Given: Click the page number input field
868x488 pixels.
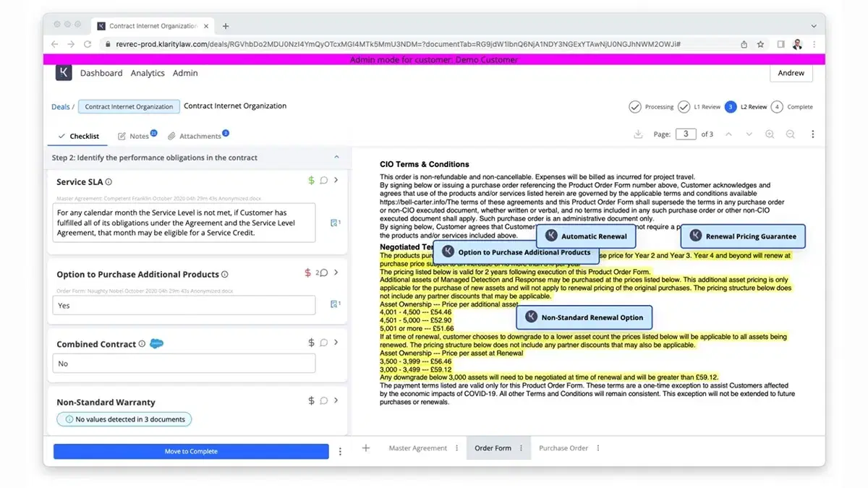Looking at the screenshot, I should (686, 134).
